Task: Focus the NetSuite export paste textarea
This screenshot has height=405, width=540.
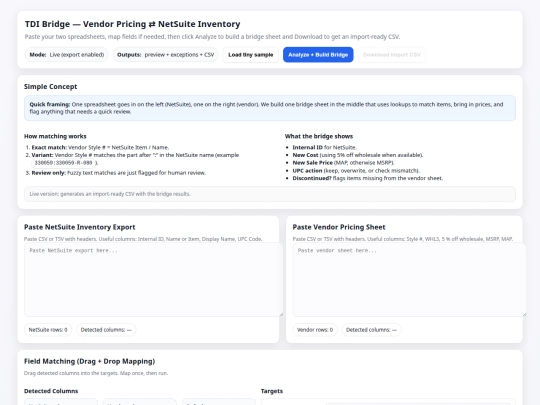Action: pos(154,279)
